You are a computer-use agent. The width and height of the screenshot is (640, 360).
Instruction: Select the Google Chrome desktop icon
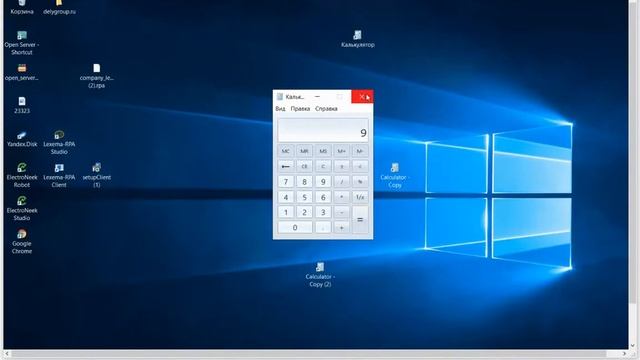tap(22, 242)
